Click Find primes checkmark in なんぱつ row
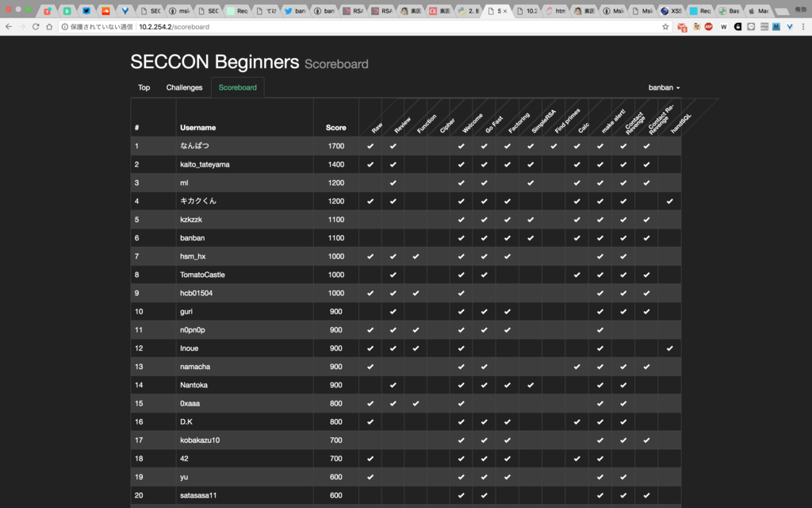The height and width of the screenshot is (508, 812). (x=553, y=146)
